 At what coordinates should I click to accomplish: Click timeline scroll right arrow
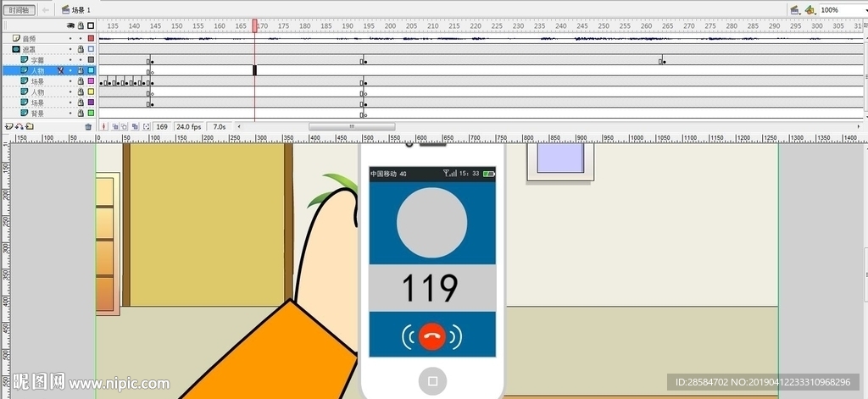860,127
